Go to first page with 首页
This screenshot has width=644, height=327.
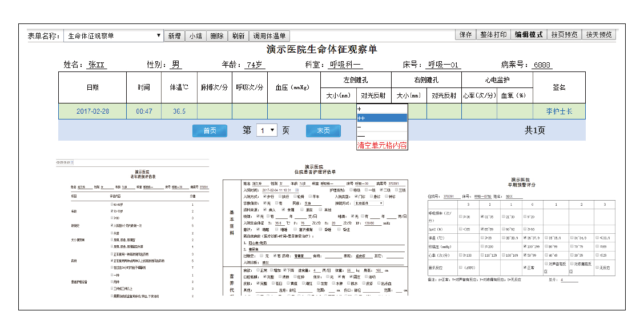click(x=210, y=130)
